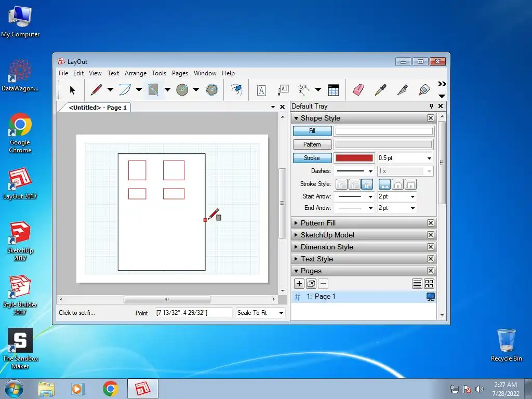Close the Dimension Style panel
The image size is (532, 399).
click(431, 247)
